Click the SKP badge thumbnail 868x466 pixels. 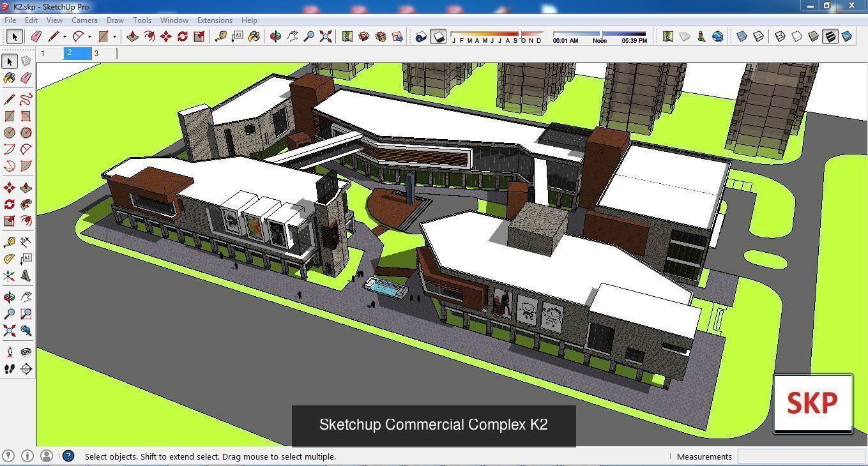tap(813, 403)
